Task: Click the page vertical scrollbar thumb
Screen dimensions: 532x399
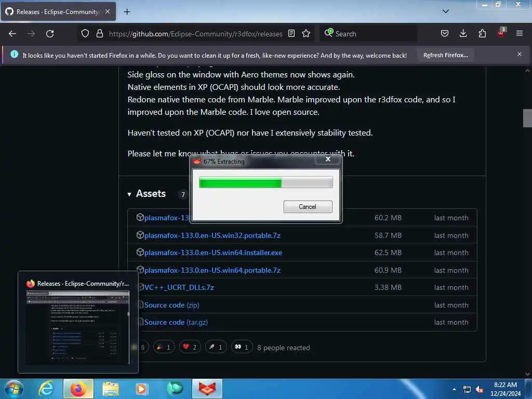Action: click(x=527, y=118)
